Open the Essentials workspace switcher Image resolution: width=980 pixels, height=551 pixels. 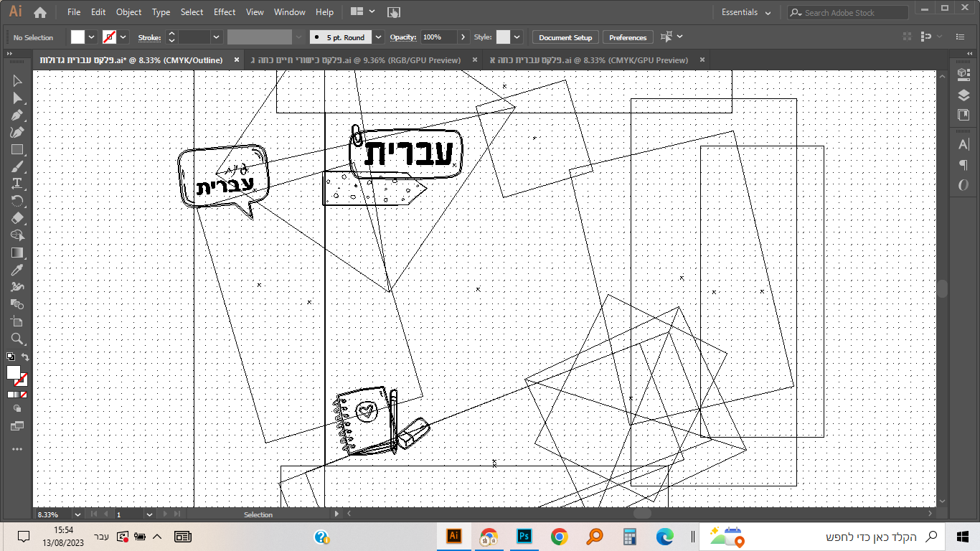coord(746,12)
